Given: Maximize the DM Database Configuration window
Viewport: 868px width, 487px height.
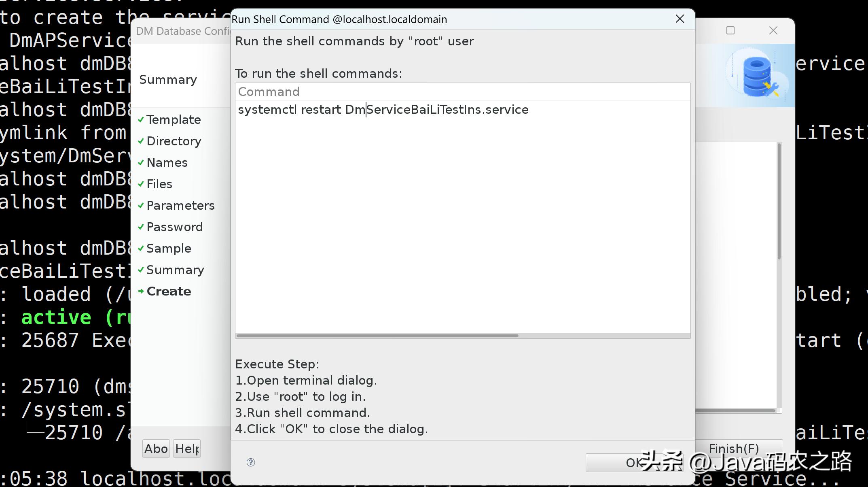Looking at the screenshot, I should coord(730,31).
